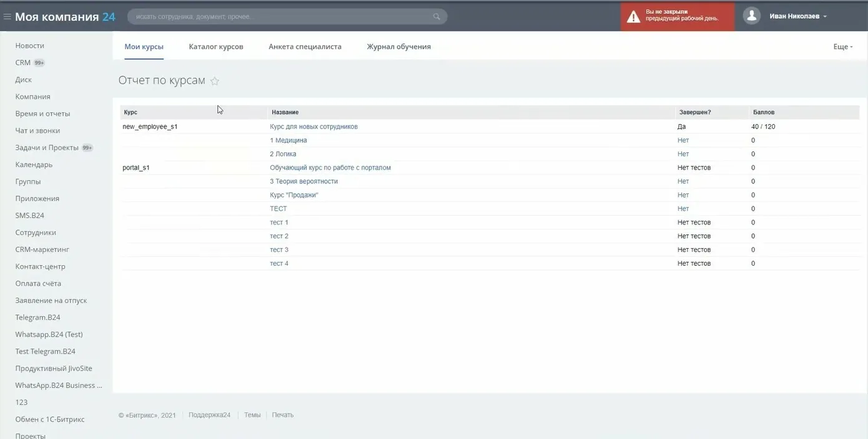This screenshot has width=868, height=439.
Task: Go to Анкета специалиста tab
Action: click(x=305, y=47)
